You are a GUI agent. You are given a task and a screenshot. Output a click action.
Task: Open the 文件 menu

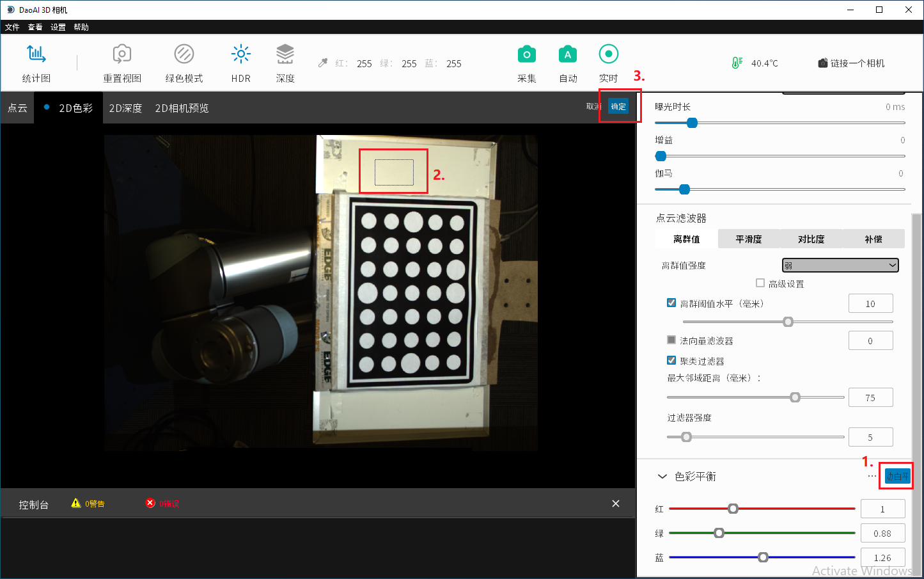point(12,27)
